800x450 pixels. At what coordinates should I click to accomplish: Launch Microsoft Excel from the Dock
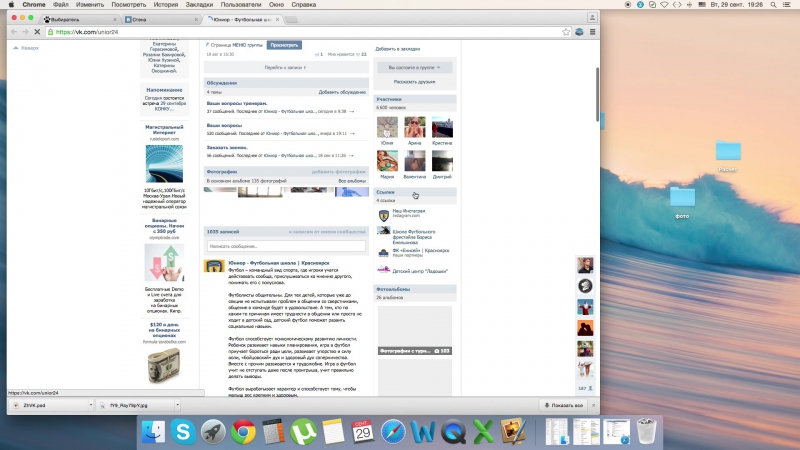[483, 432]
